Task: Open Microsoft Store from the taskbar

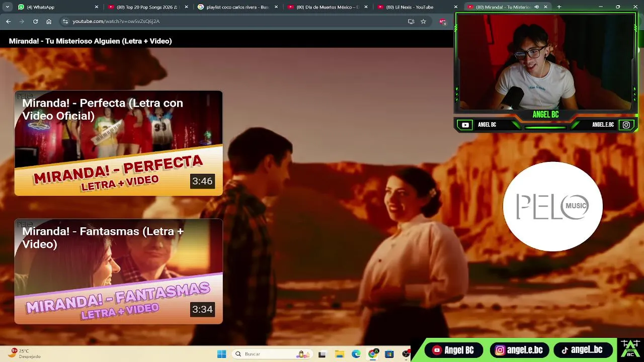Action: (x=389, y=354)
